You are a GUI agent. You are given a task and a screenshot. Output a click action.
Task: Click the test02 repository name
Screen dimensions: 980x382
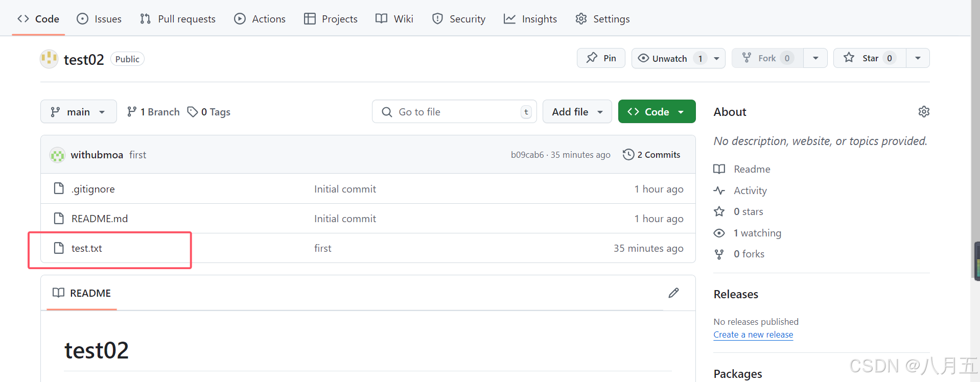point(84,59)
